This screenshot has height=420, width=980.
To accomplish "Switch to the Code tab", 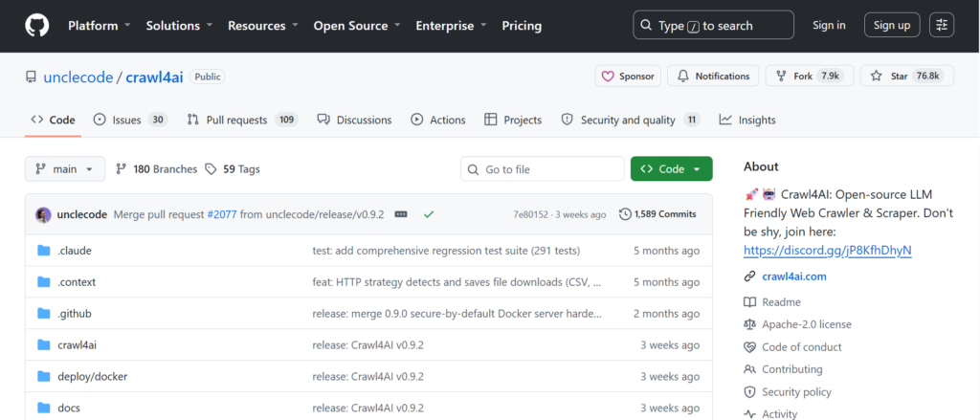I will (x=54, y=120).
